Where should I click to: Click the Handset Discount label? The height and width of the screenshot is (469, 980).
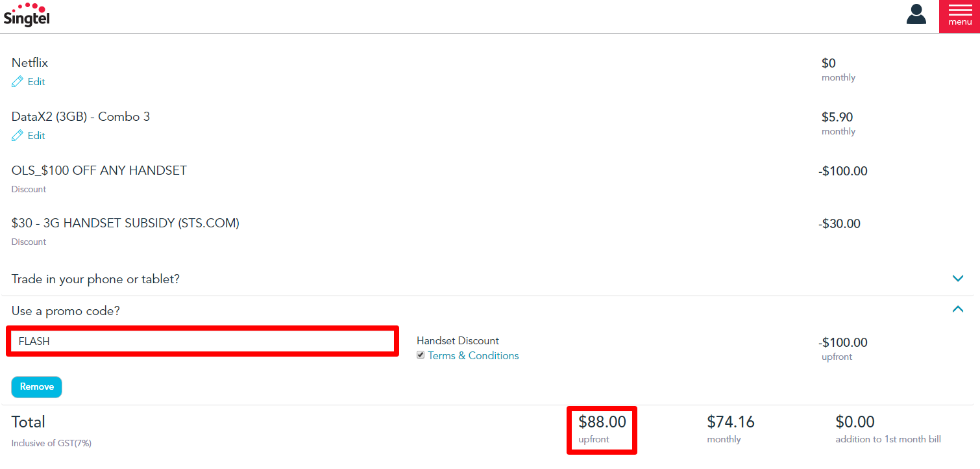[458, 340]
